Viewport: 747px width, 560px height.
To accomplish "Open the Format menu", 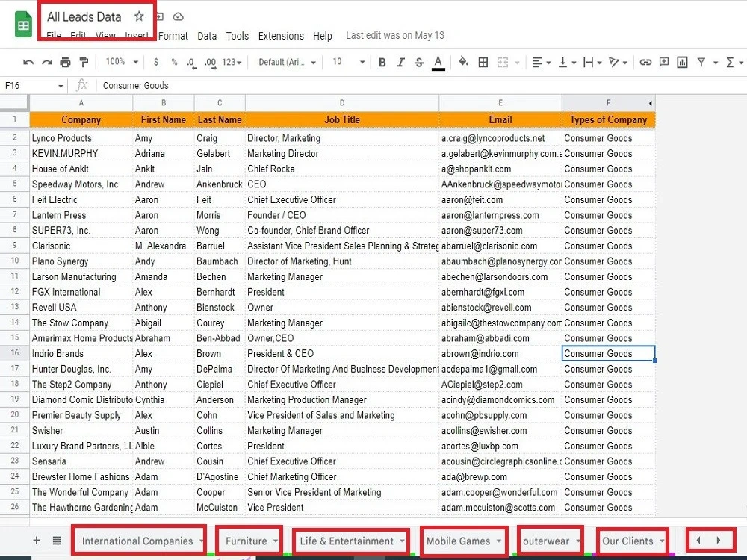I will point(173,36).
